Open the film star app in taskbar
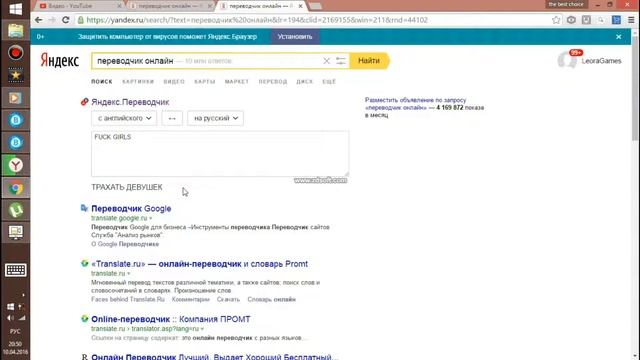The height and width of the screenshot is (360, 640). (16, 76)
